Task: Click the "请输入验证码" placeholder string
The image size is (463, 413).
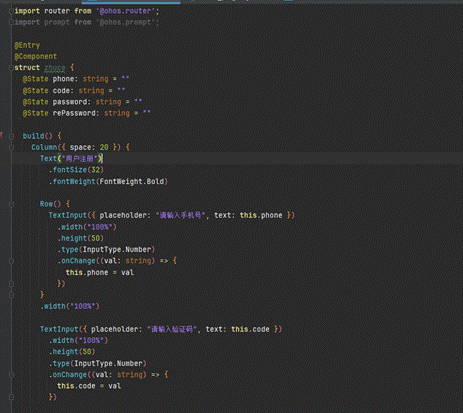Action: (172, 329)
